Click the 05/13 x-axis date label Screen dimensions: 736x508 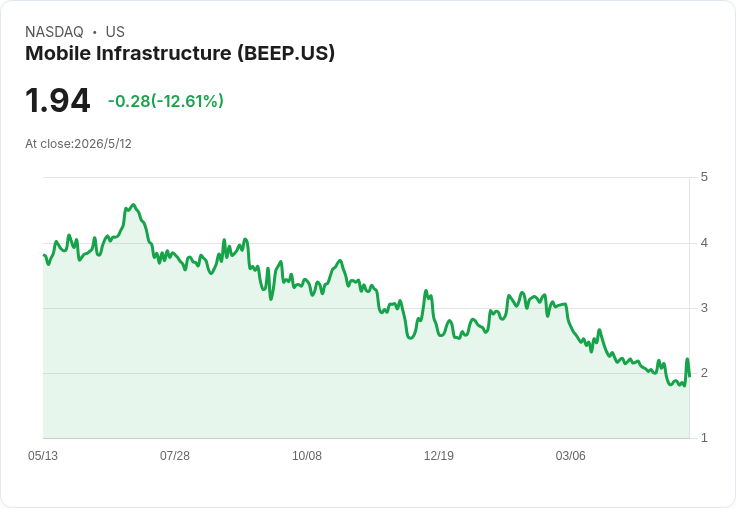point(43,455)
